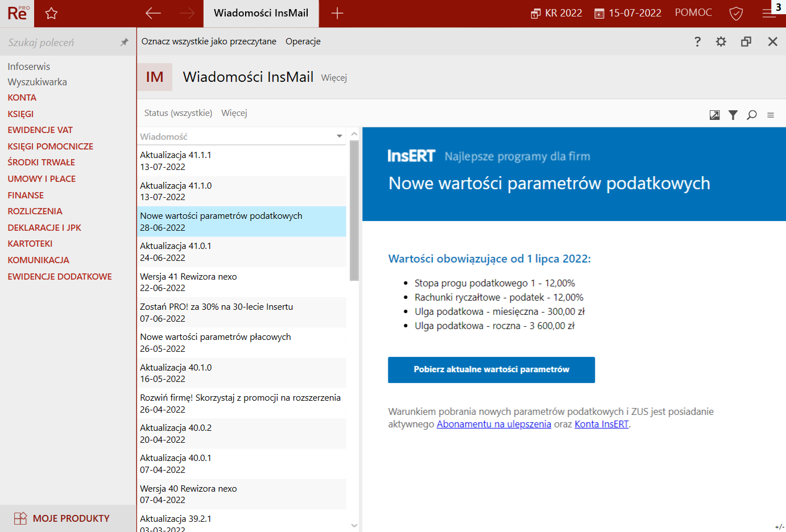Open KOMUNIKACJA in the sidebar
The image size is (786, 532).
39,260
